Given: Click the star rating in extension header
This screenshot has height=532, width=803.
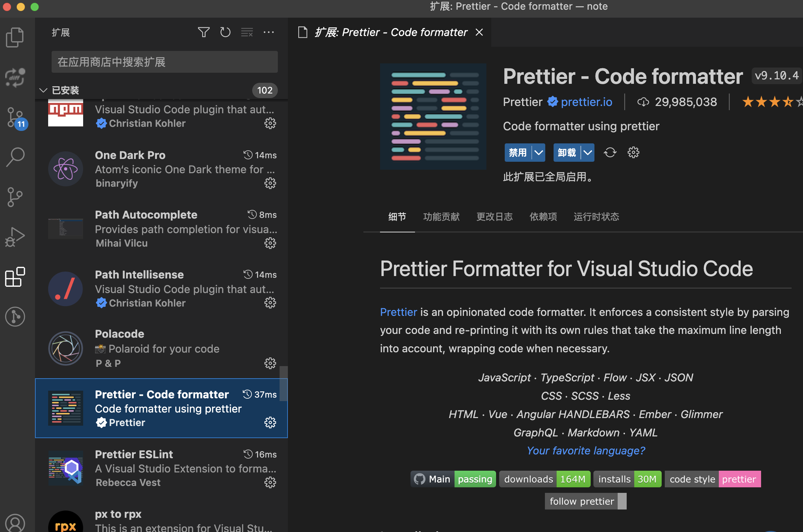Looking at the screenshot, I should pos(772,102).
